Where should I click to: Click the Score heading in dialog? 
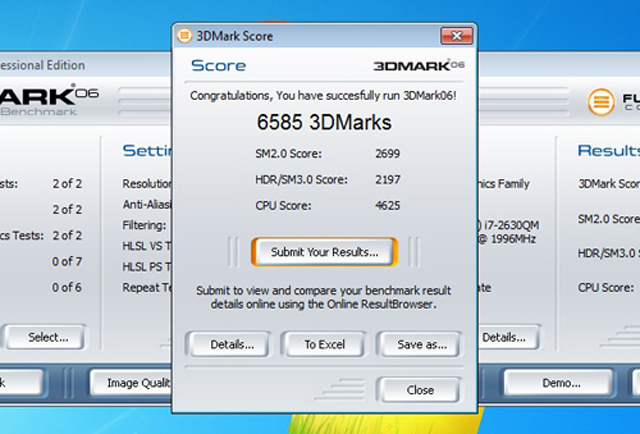point(218,65)
